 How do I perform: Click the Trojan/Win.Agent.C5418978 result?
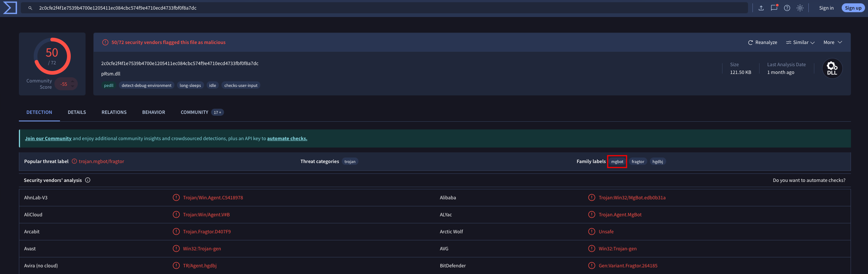point(213,197)
